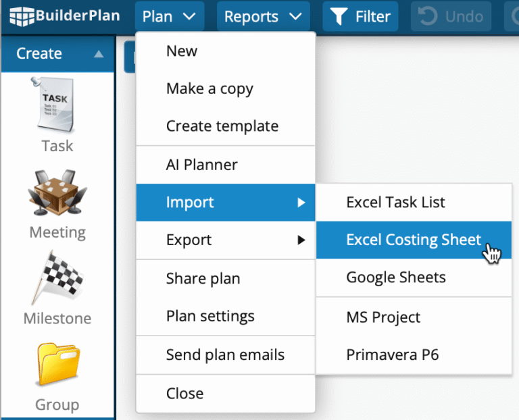Click the Undo arrow icon
The height and width of the screenshot is (420, 519).
428,16
